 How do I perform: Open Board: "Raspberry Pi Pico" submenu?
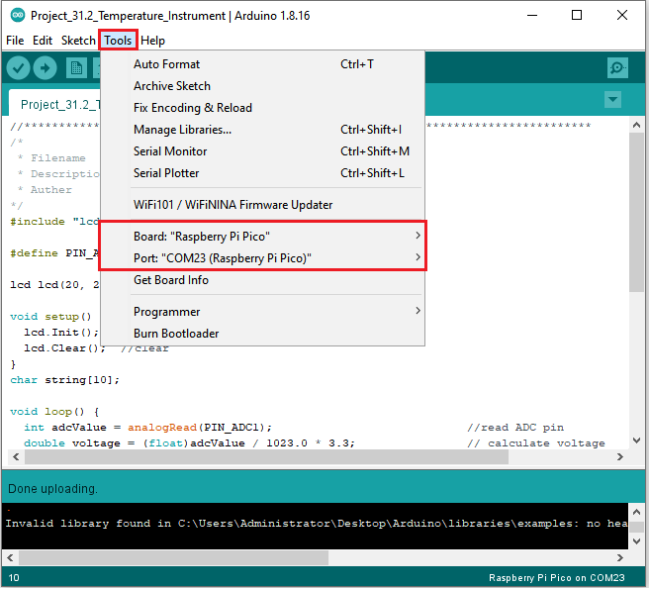[262, 236]
